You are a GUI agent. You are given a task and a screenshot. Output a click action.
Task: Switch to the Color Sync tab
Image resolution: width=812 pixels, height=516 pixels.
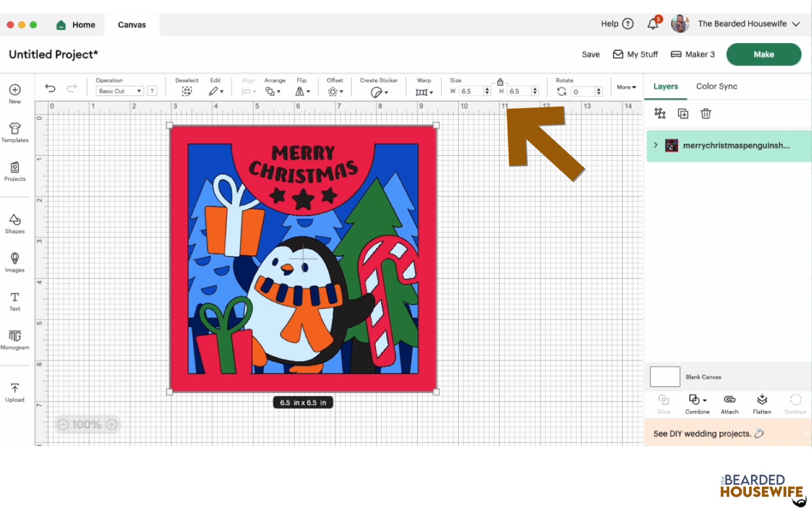717,86
